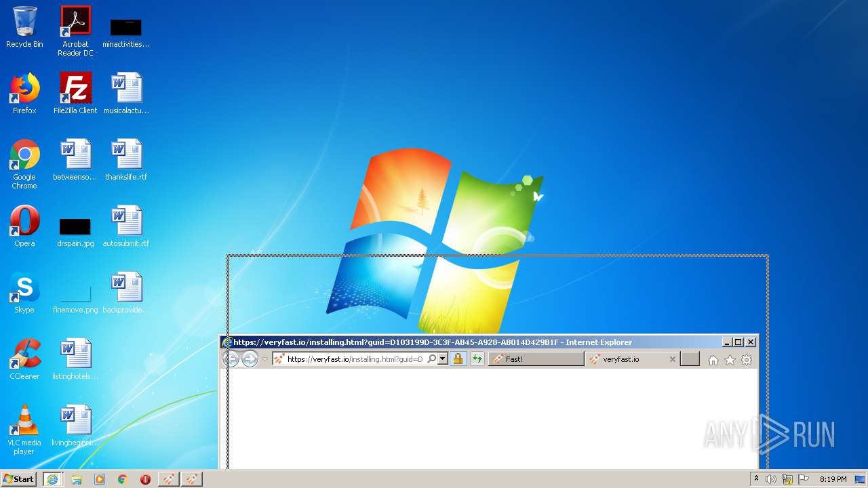Select the FileZilla Client shortcut
The height and width of the screenshot is (488, 868).
(75, 94)
